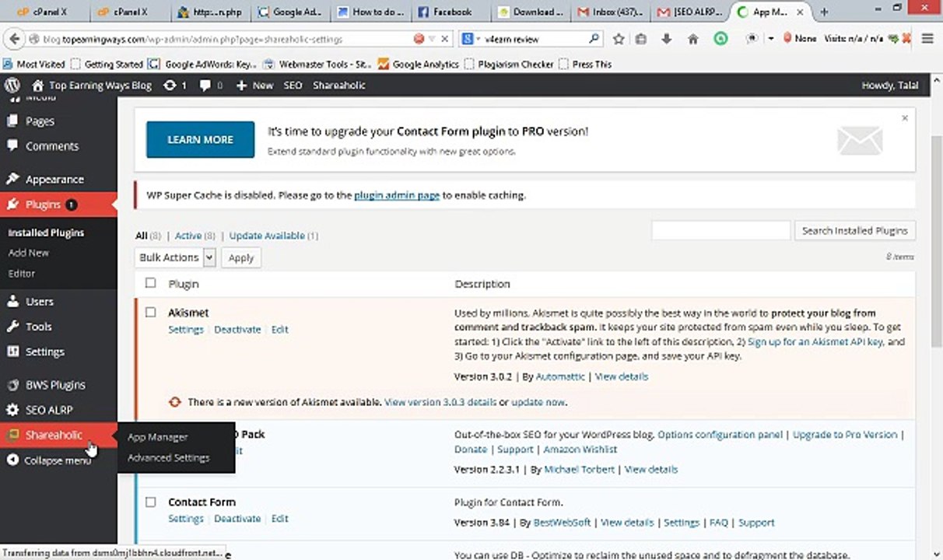Open comments bubble in admin bar
This screenshot has height=560, width=943.
point(211,86)
